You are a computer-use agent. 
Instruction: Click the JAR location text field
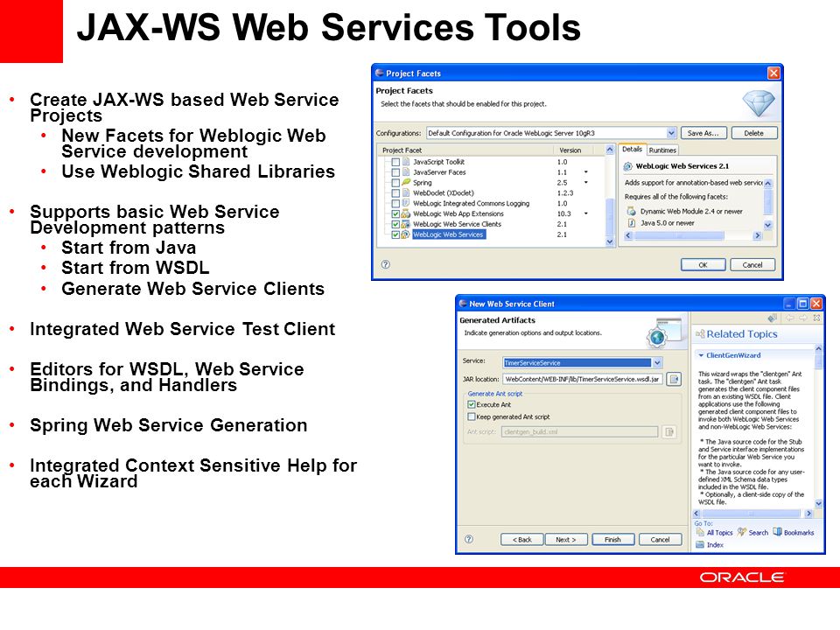pyautogui.click(x=583, y=379)
